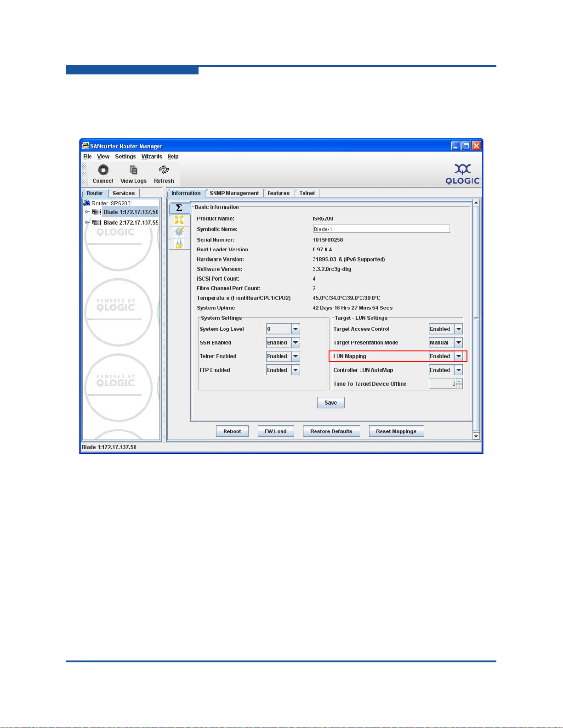This screenshot has height=728, width=563.
Task: Click the System Uptime value text
Action: click(353, 308)
